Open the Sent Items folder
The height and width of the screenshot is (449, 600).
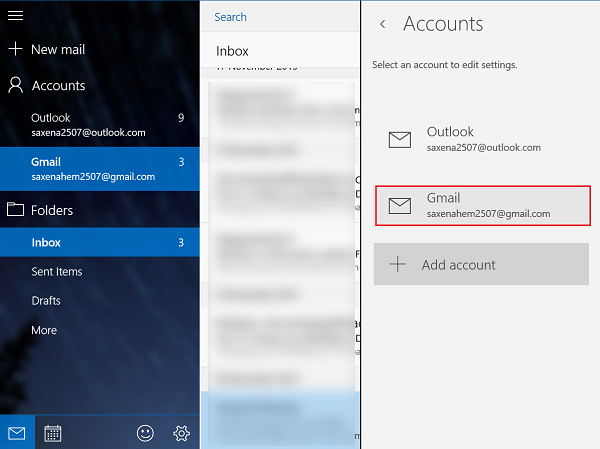pyautogui.click(x=57, y=271)
